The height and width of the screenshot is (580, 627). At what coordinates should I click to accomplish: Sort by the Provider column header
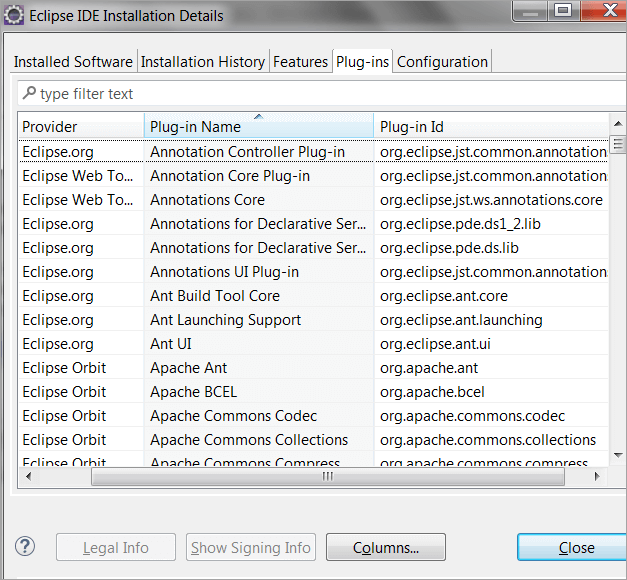[x=81, y=126]
